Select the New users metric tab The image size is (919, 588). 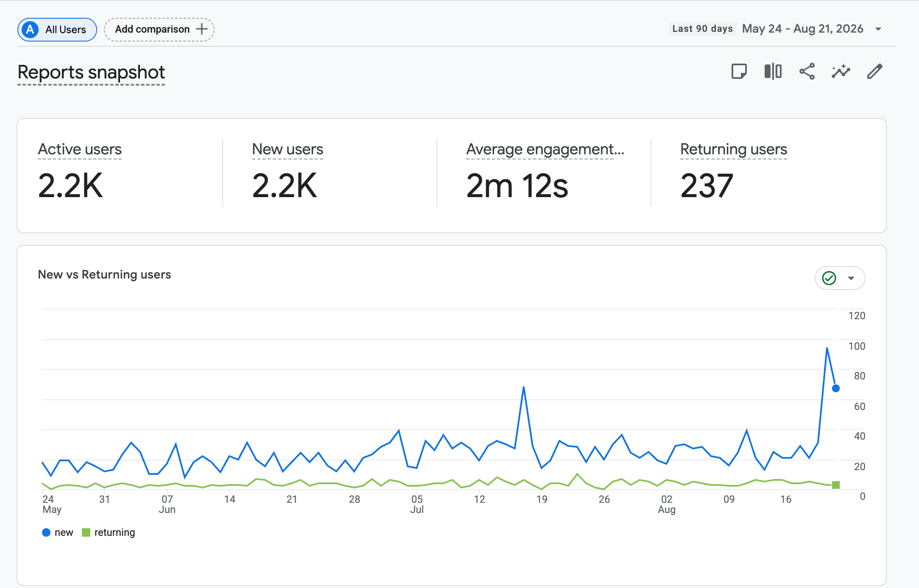coord(288,149)
